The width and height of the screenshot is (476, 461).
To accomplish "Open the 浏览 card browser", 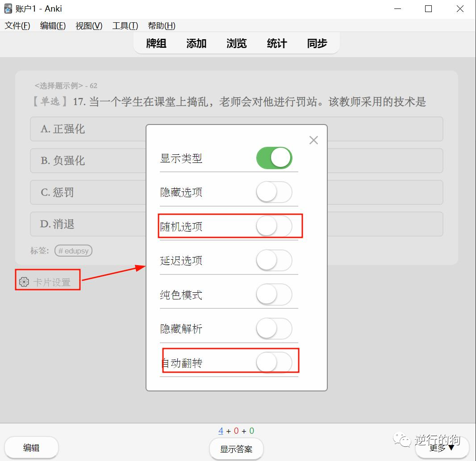I will click(x=236, y=44).
